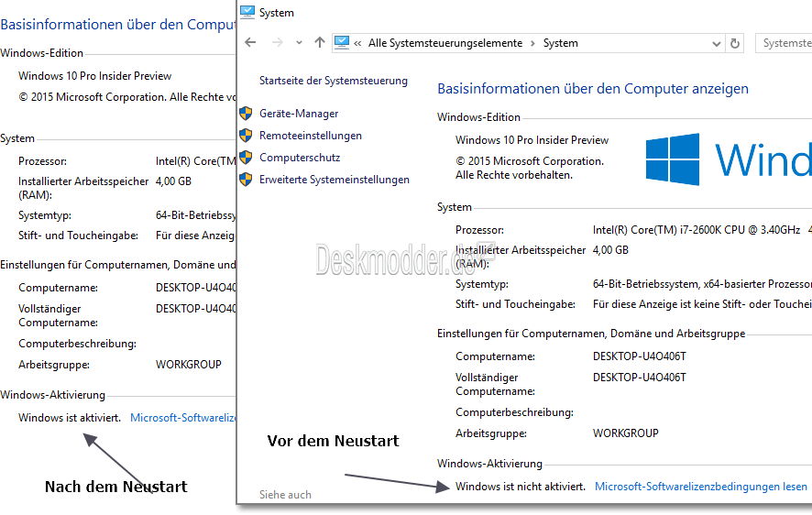Screen dimensions: 812x515
Task: Select 'Alle Rechte vorbehalten.' copyright text
Action: [x=514, y=175]
